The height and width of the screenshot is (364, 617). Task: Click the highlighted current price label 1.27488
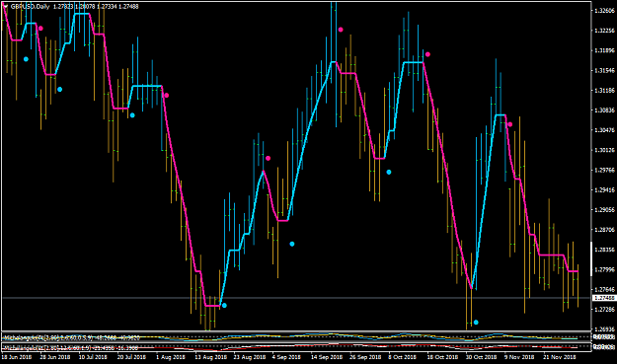[x=604, y=298]
